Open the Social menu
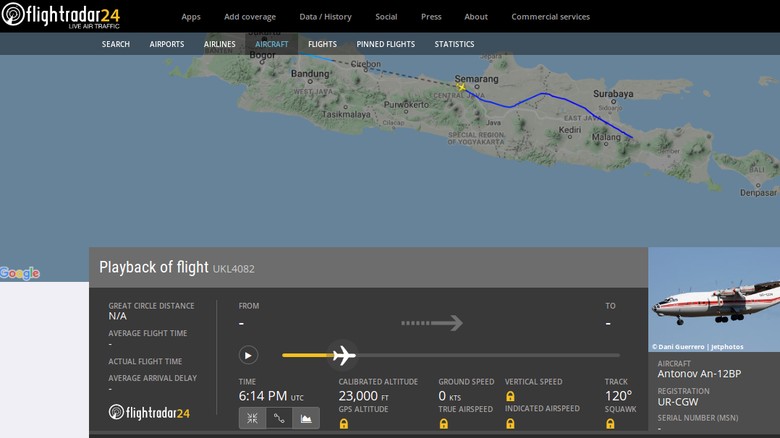 (x=386, y=16)
